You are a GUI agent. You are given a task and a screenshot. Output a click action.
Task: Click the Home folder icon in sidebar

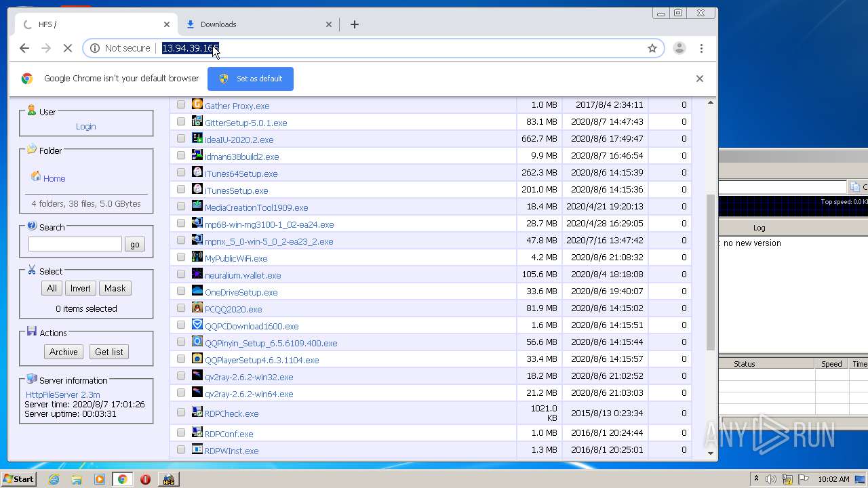[x=35, y=177]
